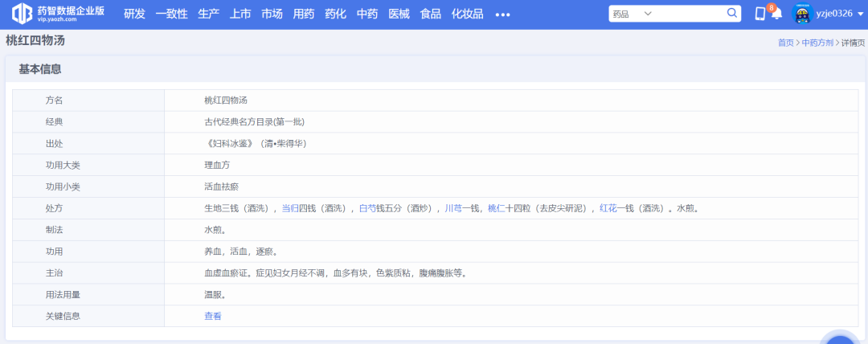Click the 养血，活血，逐瘀。 value
868x344 pixels.
240,252
